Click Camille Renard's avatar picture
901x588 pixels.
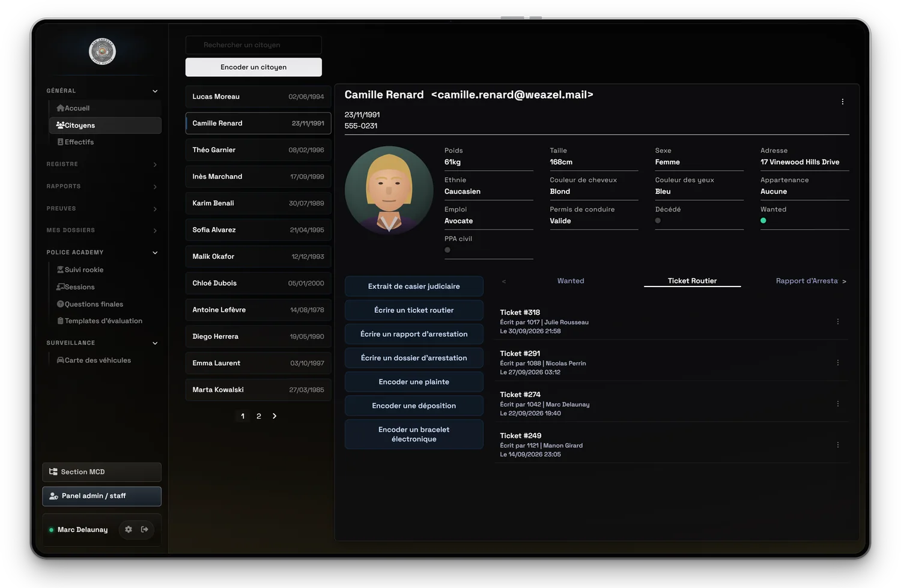coord(389,190)
